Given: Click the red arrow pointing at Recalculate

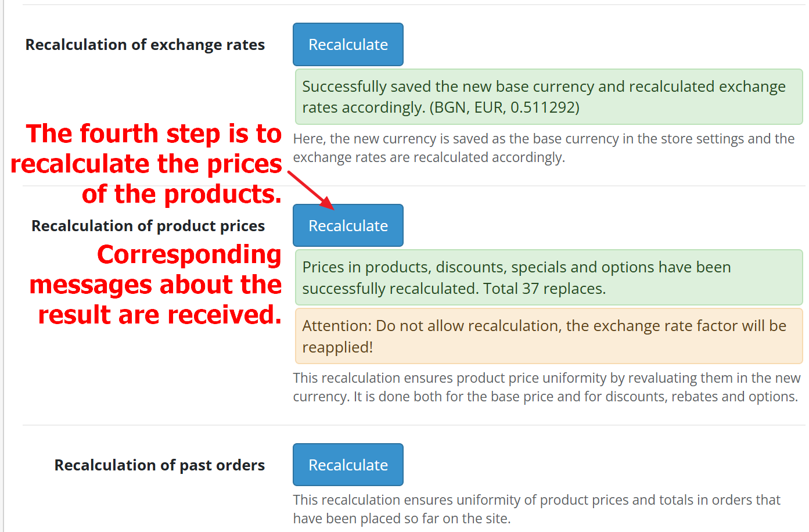Looking at the screenshot, I should tap(311, 190).
